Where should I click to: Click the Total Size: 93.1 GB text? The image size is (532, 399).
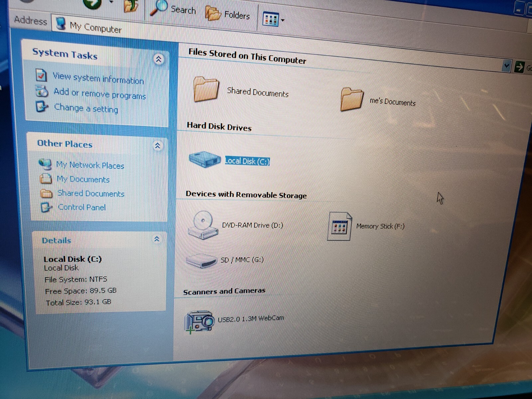[x=78, y=302]
